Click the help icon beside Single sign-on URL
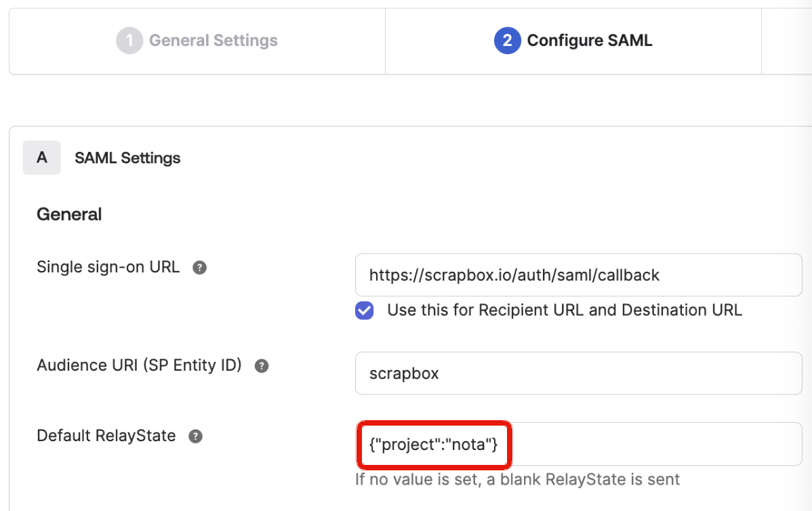 (199, 268)
